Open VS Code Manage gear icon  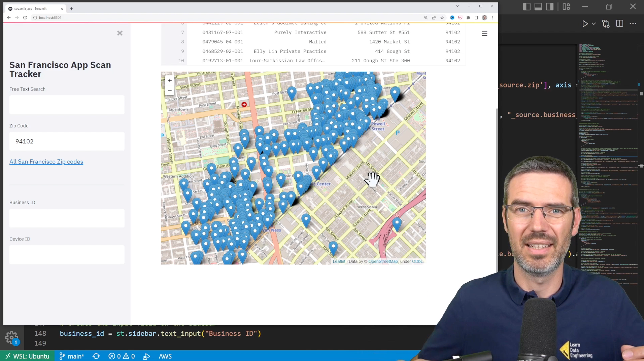click(12, 337)
